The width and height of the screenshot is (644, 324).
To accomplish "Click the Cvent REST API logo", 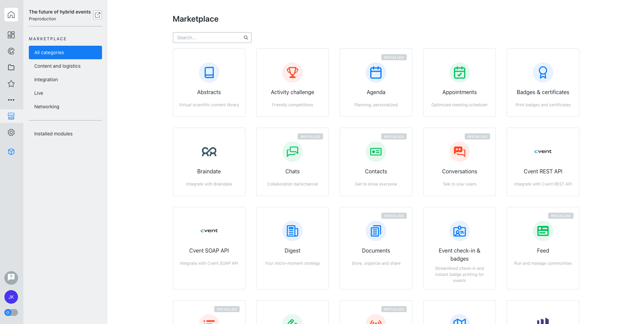I will coord(543,151).
